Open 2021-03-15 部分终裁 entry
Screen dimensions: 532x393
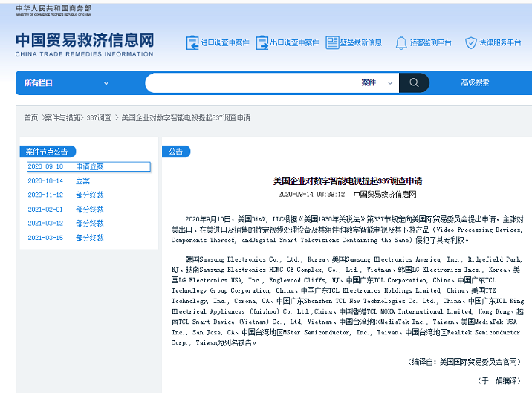[65, 238]
